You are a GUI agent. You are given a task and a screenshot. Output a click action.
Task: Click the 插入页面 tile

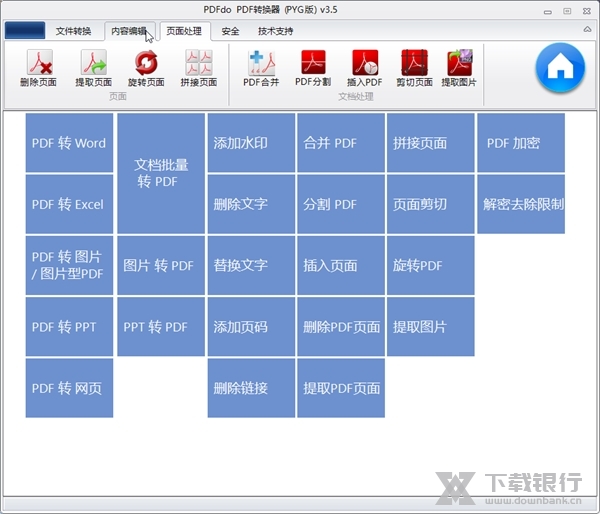(x=341, y=265)
